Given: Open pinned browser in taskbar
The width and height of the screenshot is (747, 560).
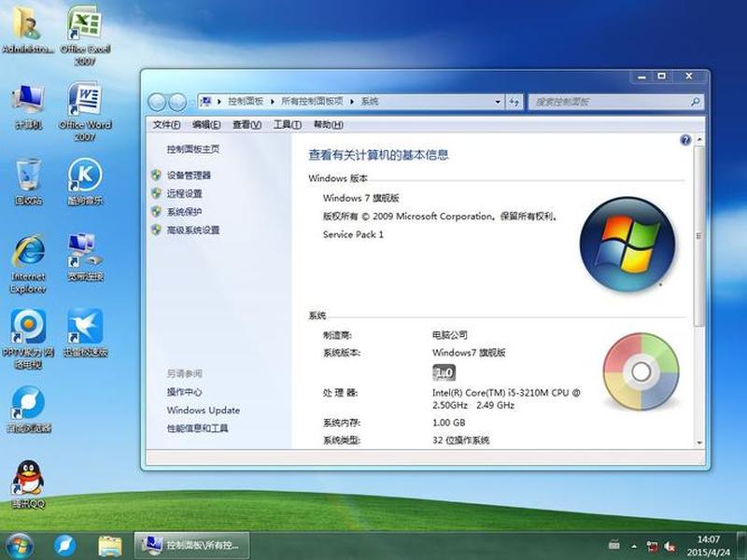Looking at the screenshot, I should (x=64, y=546).
